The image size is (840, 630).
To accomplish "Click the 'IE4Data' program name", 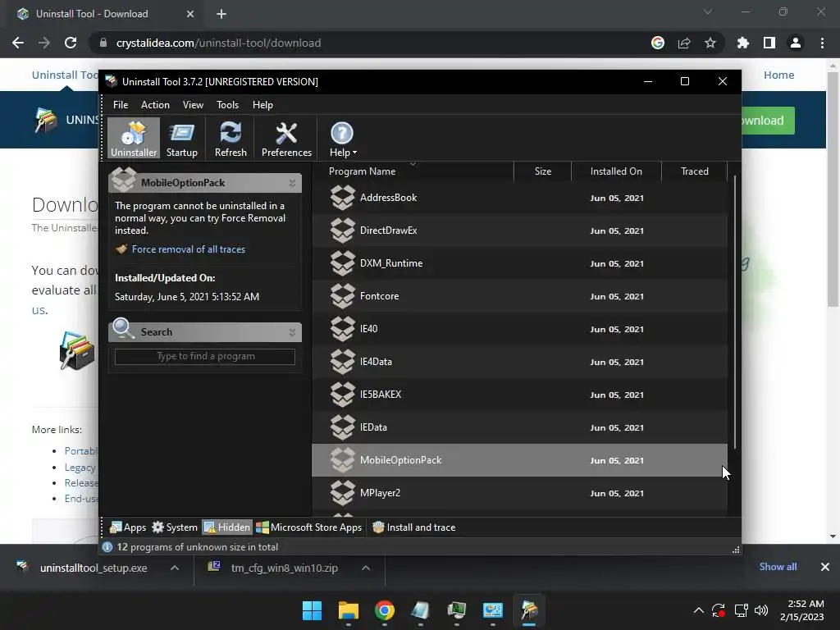I will click(376, 362).
